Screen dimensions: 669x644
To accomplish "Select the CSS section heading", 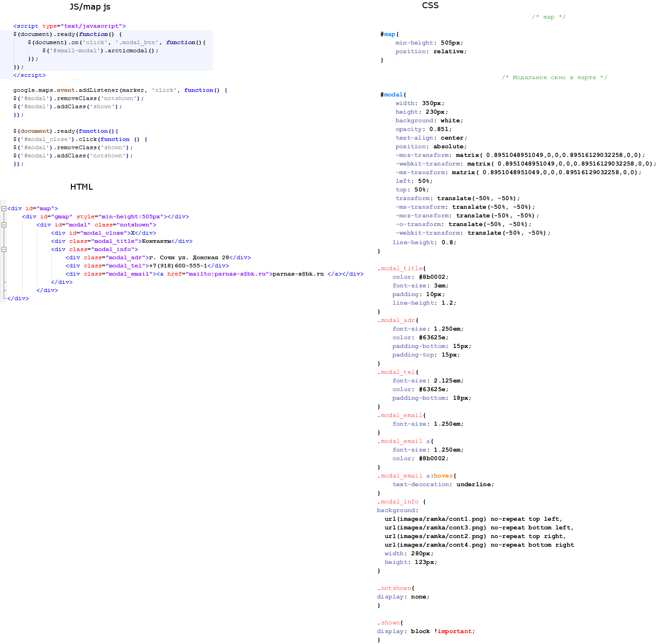I will pos(430,5).
